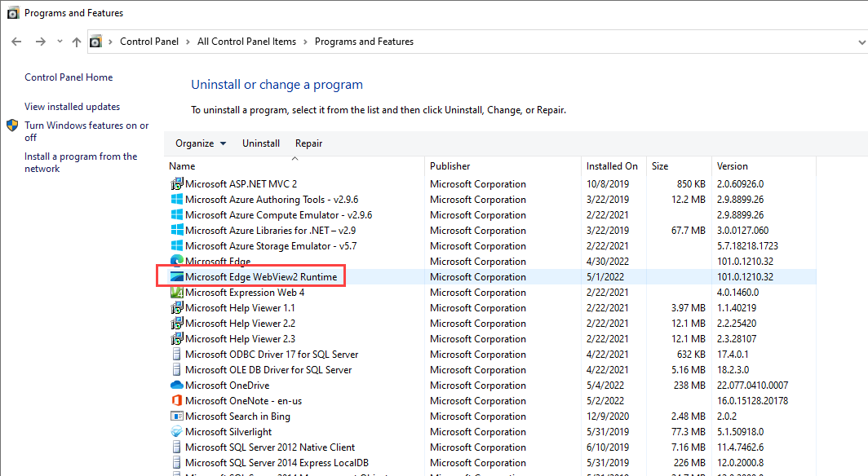The width and height of the screenshot is (868, 476).
Task: Go back using the back arrow
Action: tap(16, 42)
